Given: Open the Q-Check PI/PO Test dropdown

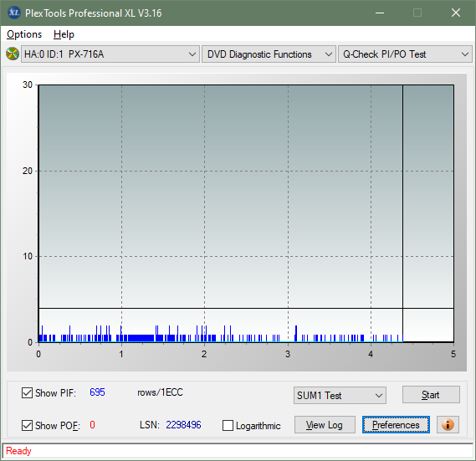Looking at the screenshot, I should [405, 54].
